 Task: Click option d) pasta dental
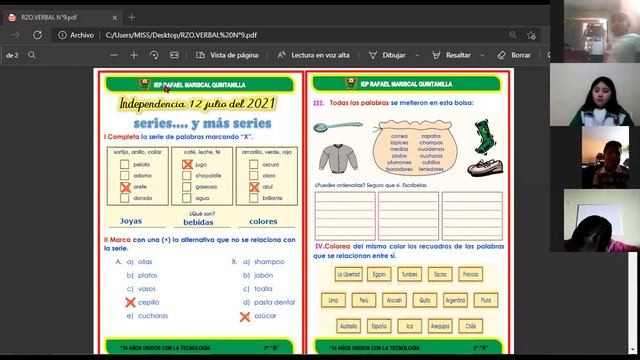pyautogui.click(x=269, y=302)
